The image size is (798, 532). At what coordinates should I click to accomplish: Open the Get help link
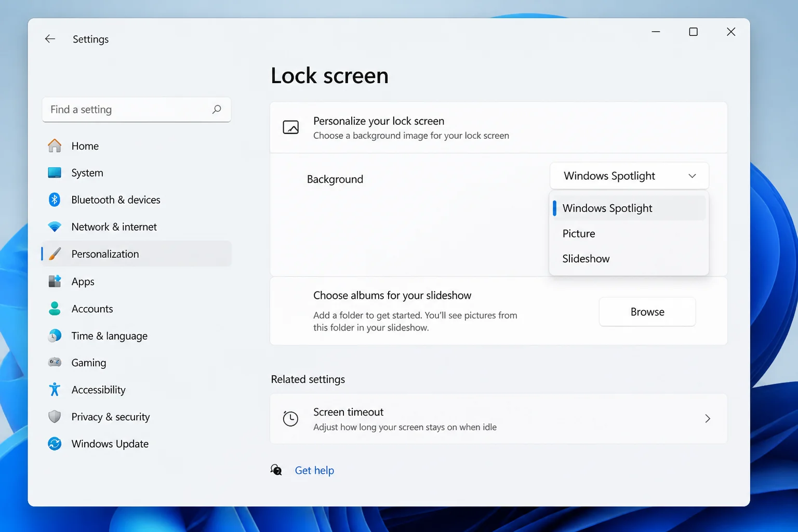pyautogui.click(x=314, y=470)
